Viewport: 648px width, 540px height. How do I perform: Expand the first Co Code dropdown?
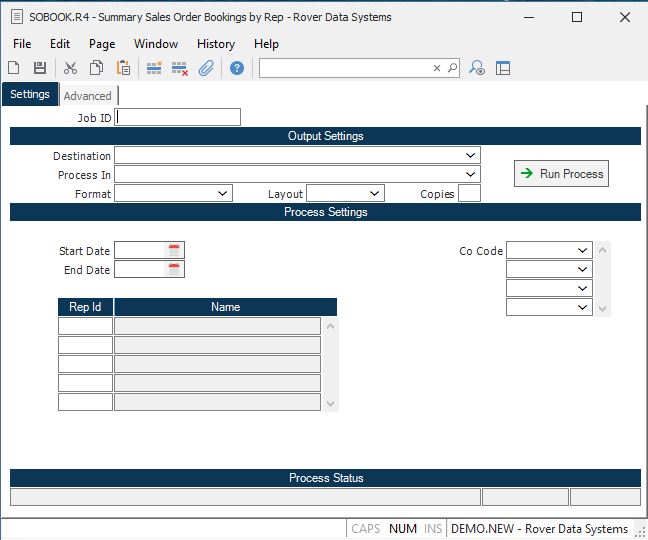coord(583,251)
